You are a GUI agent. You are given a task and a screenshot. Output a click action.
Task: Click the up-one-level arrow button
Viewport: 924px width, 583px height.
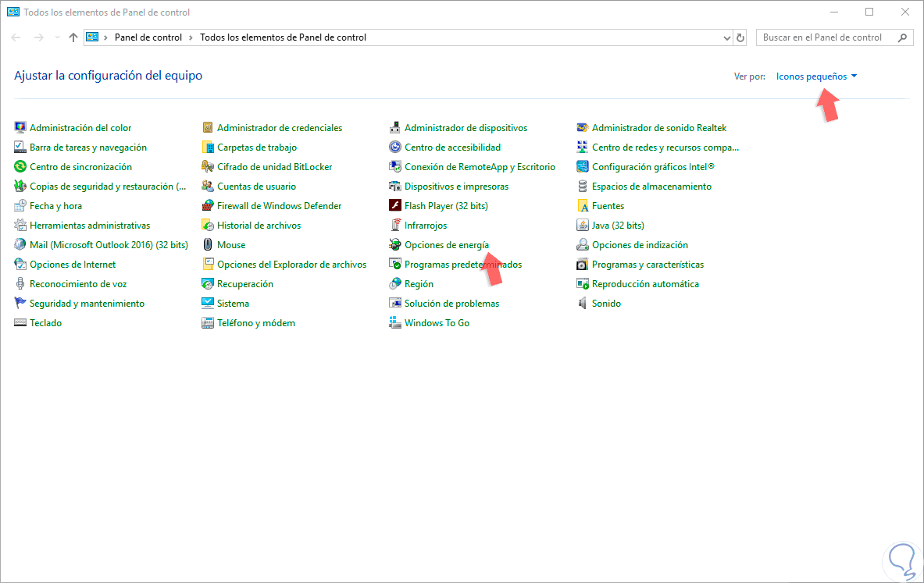coord(73,37)
